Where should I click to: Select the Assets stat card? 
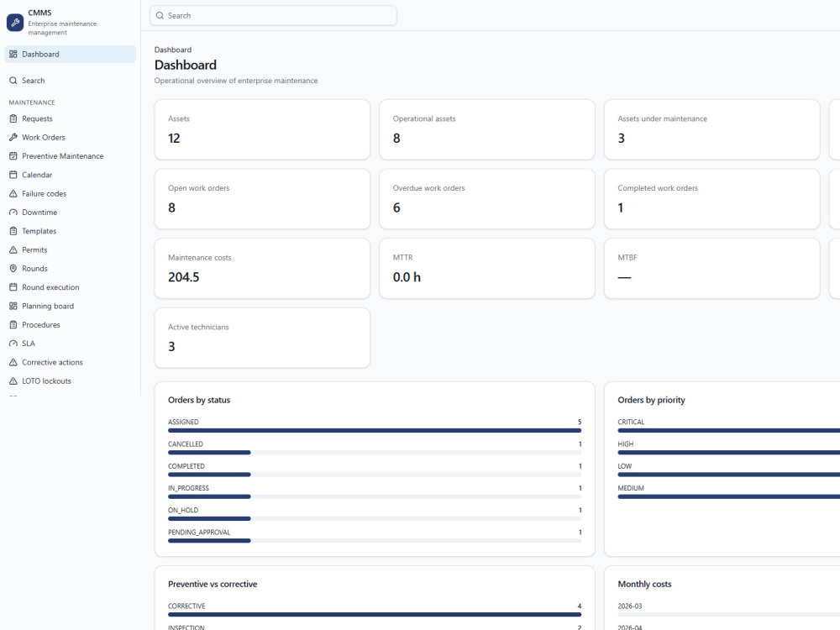coord(262,129)
